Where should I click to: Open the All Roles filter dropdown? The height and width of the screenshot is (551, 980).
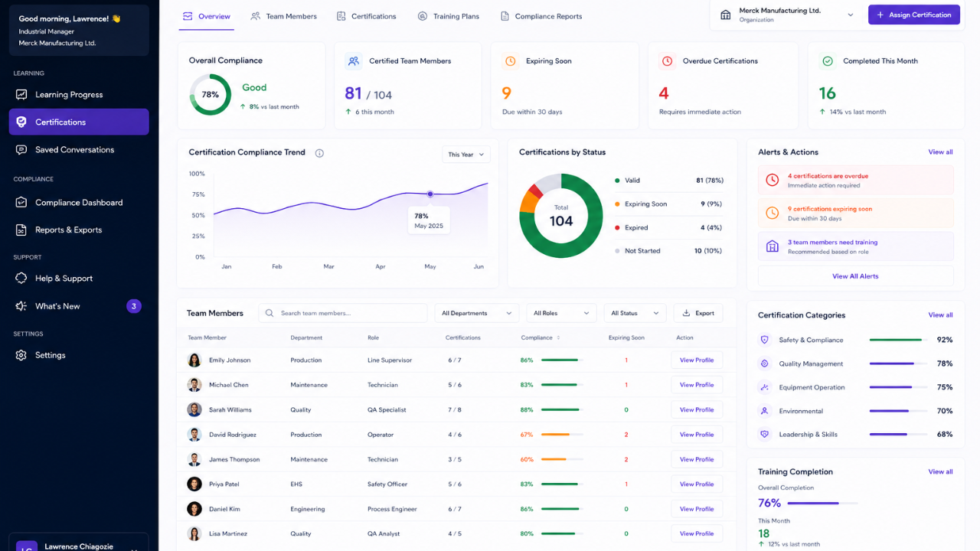tap(561, 313)
